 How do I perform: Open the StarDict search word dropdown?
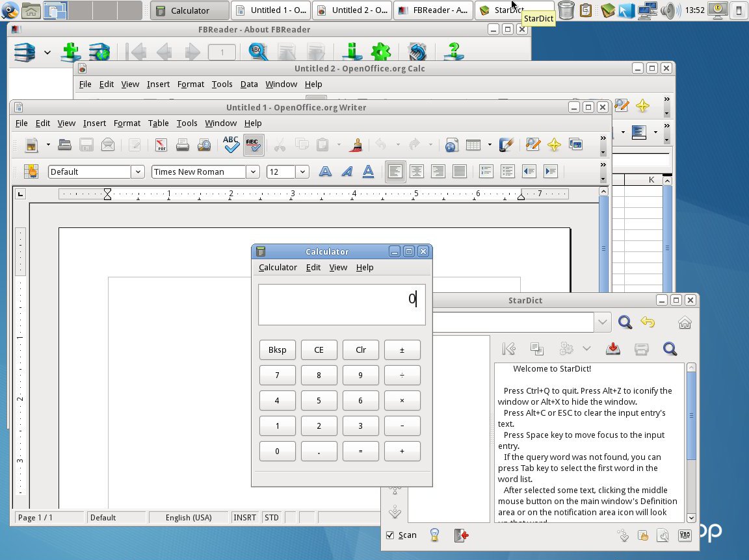[x=602, y=322]
